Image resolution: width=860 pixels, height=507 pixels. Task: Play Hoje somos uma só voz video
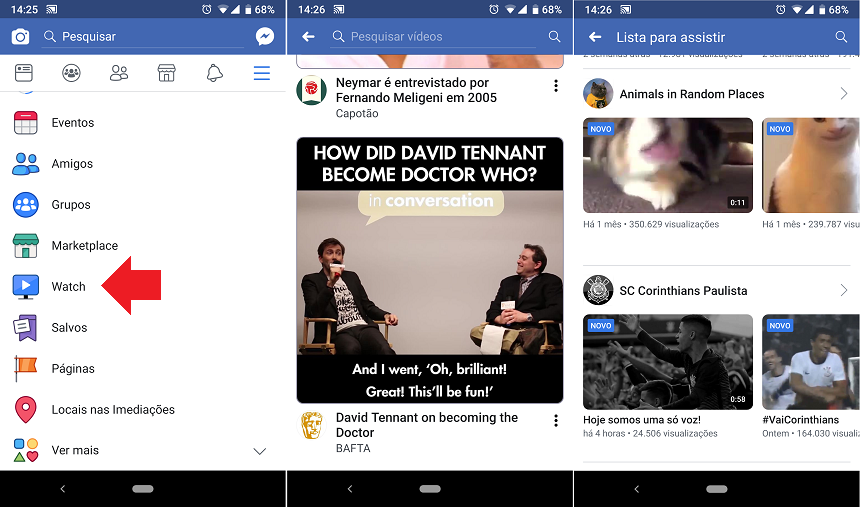tap(668, 362)
